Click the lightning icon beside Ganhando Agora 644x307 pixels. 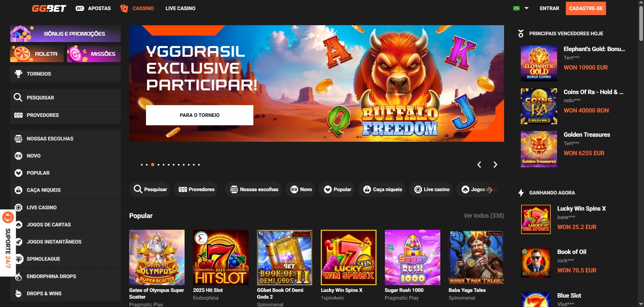coord(521,193)
